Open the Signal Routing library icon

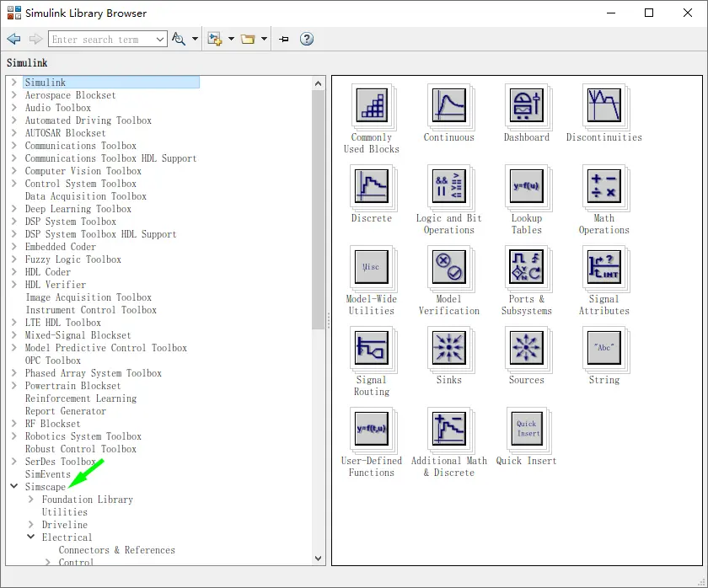[372, 348]
